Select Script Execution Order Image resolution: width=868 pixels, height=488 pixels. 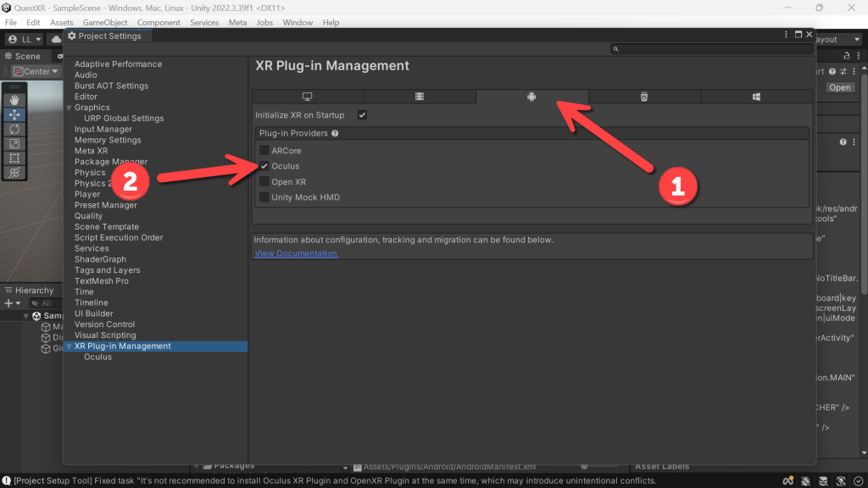(119, 237)
